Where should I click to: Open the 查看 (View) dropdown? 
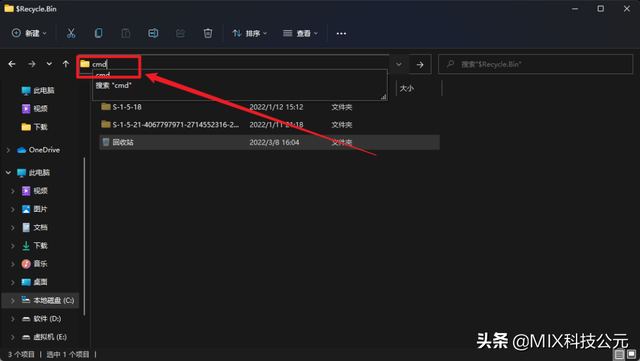300,33
